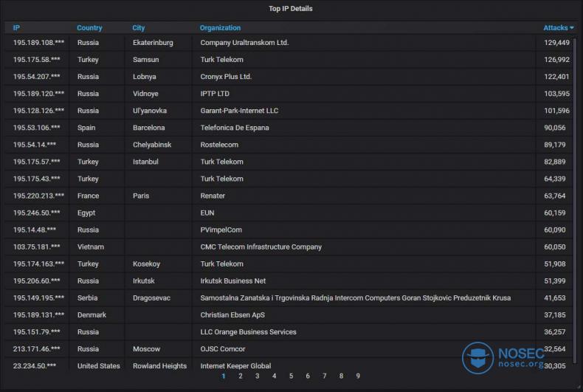This screenshot has width=583, height=392.
Task: Click the Spain country cell
Action: (86, 128)
